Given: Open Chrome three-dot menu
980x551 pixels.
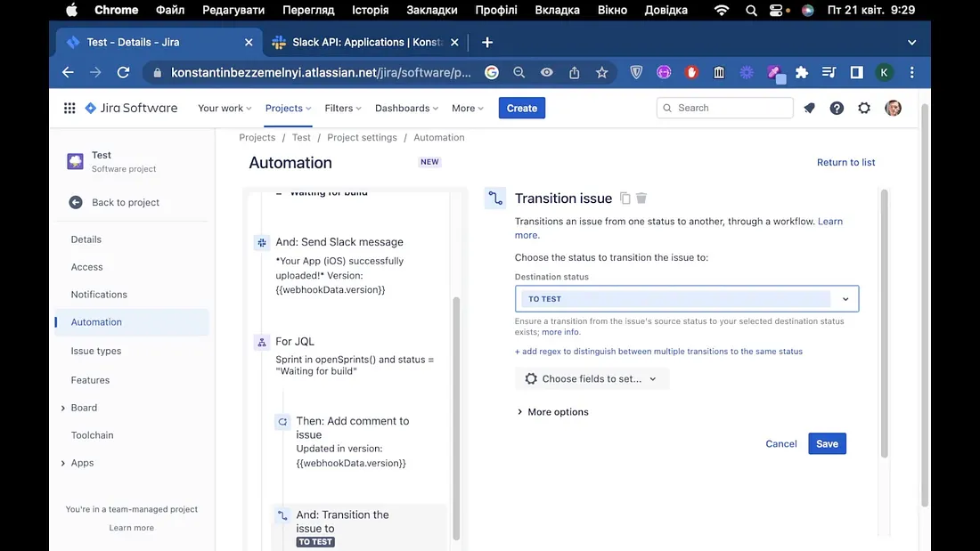Looking at the screenshot, I should [912, 72].
